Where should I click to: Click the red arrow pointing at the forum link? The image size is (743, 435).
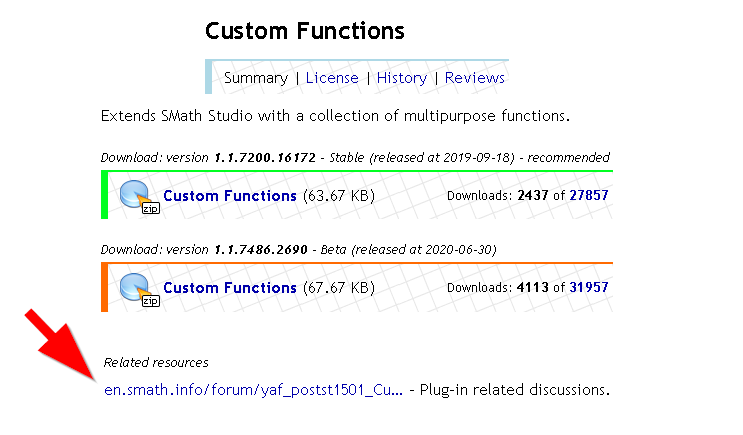click(x=62, y=346)
